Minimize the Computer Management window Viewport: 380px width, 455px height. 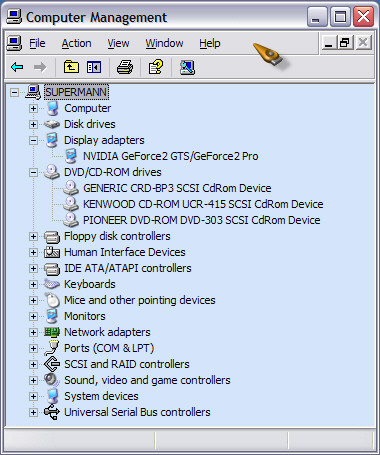pyautogui.click(x=317, y=17)
